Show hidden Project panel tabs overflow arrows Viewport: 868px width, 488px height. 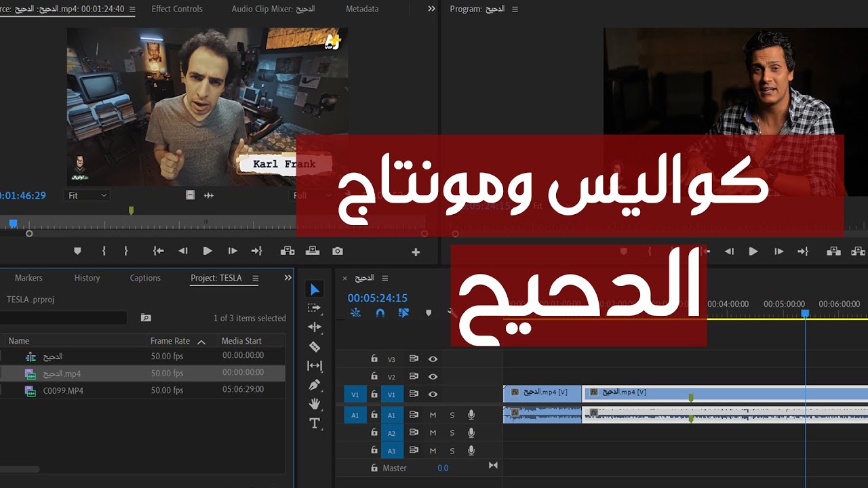[x=288, y=278]
